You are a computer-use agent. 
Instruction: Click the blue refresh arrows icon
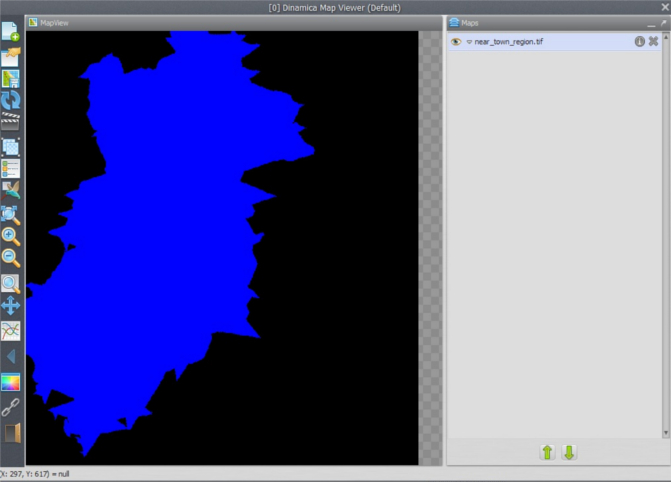[11, 101]
